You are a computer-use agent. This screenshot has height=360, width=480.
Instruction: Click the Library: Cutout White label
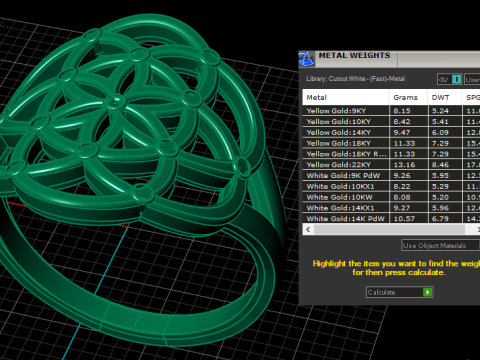point(355,79)
